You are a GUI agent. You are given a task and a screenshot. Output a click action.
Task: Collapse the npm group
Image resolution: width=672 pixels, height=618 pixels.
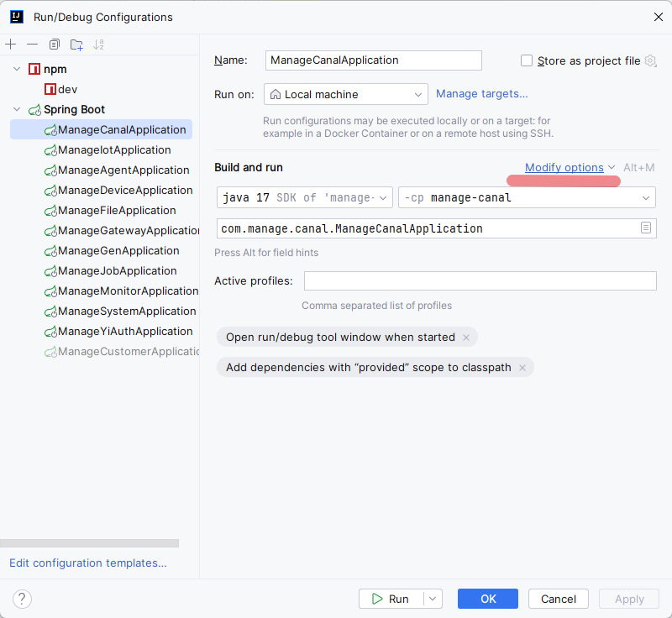pyautogui.click(x=17, y=69)
